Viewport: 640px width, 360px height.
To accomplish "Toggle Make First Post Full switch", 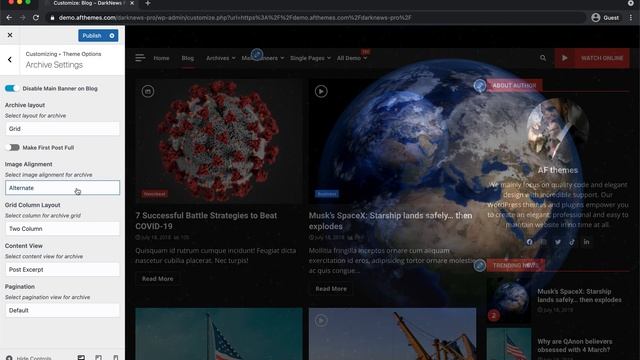I will coord(12,147).
